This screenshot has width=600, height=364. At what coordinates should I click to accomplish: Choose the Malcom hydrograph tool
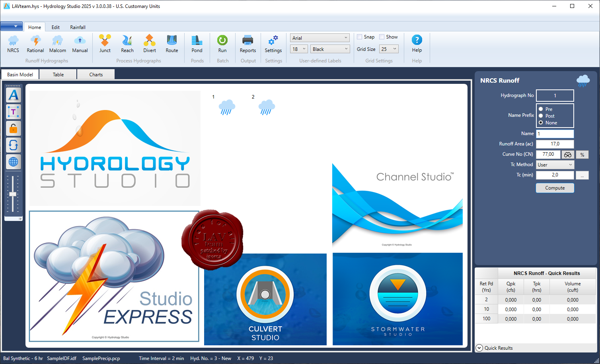[x=58, y=44]
